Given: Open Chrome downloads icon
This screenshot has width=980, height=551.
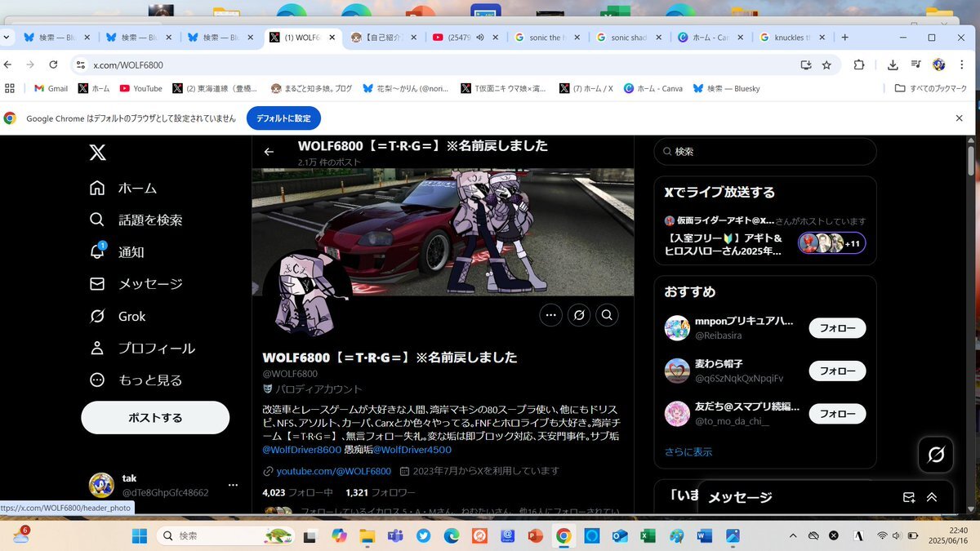Looking at the screenshot, I should 893,64.
